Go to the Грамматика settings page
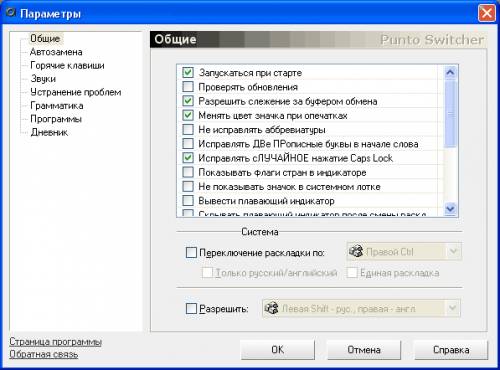The image size is (500, 370). click(x=57, y=106)
